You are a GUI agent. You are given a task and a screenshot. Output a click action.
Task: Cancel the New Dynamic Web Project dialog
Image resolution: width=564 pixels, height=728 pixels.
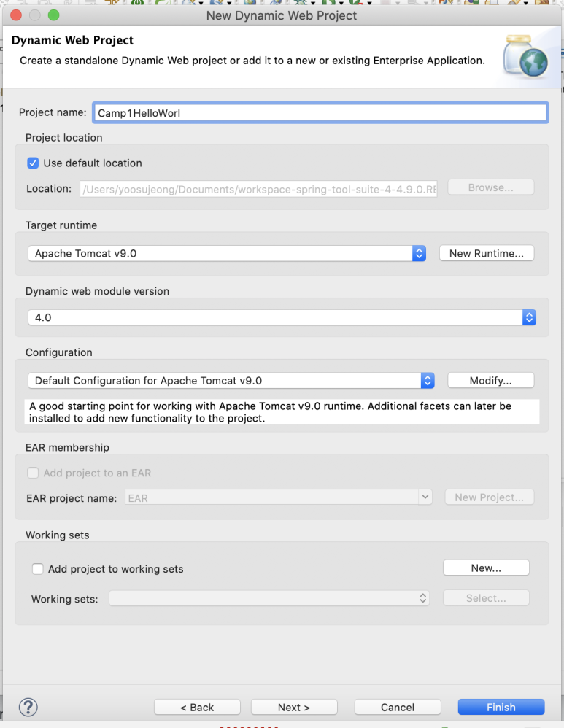(397, 707)
